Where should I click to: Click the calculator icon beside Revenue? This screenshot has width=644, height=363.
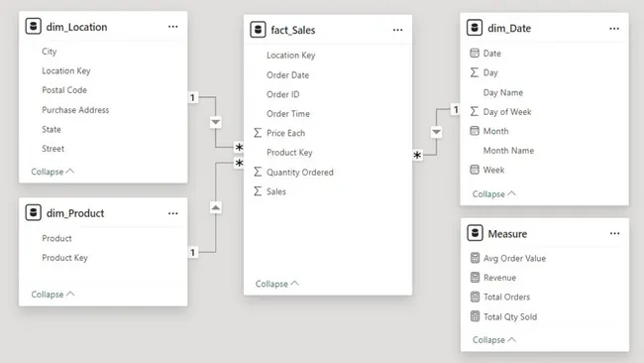coord(475,277)
